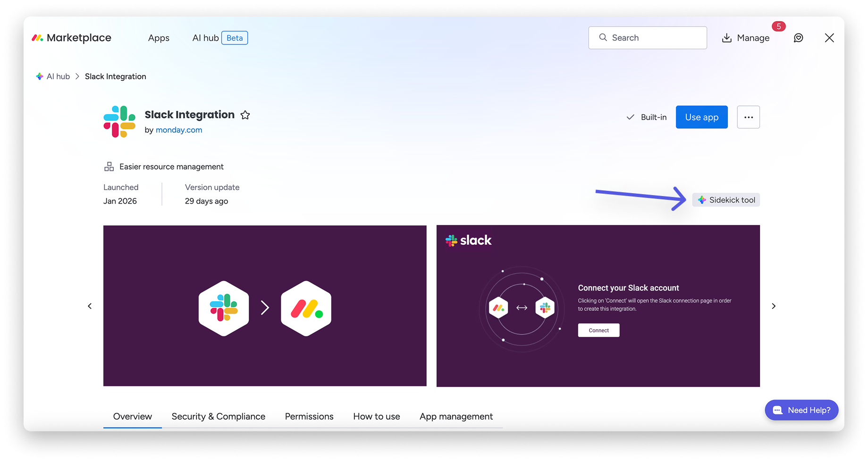Click the resource management category icon
The width and height of the screenshot is (868, 462).
[109, 167]
